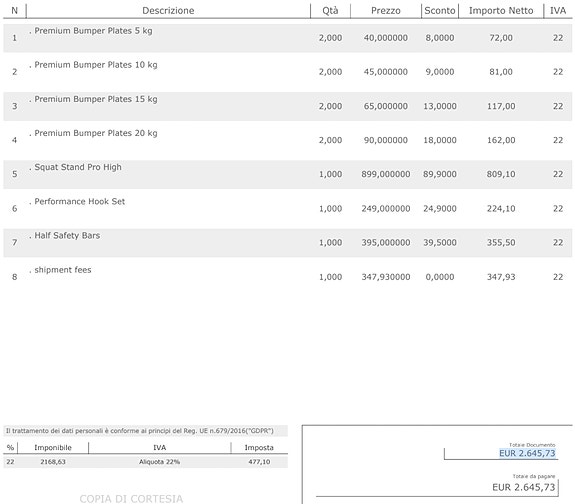The image size is (575, 504).
Task: Click price 249,000000 for Hook Set
Action: pyautogui.click(x=385, y=209)
